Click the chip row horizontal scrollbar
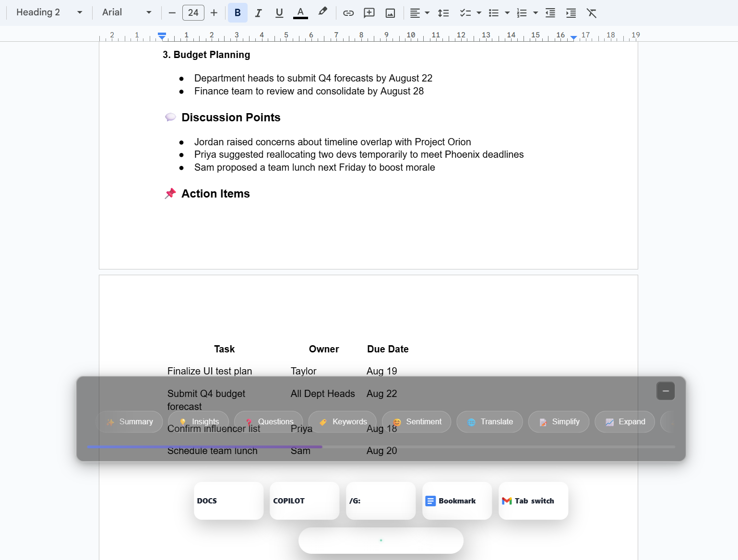This screenshot has height=560, width=738. (x=381, y=447)
